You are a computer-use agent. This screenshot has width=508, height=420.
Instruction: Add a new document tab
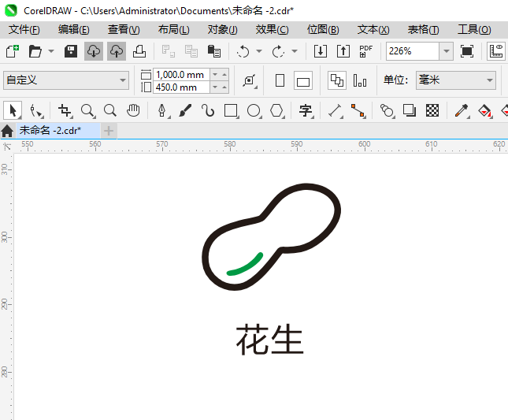click(109, 131)
